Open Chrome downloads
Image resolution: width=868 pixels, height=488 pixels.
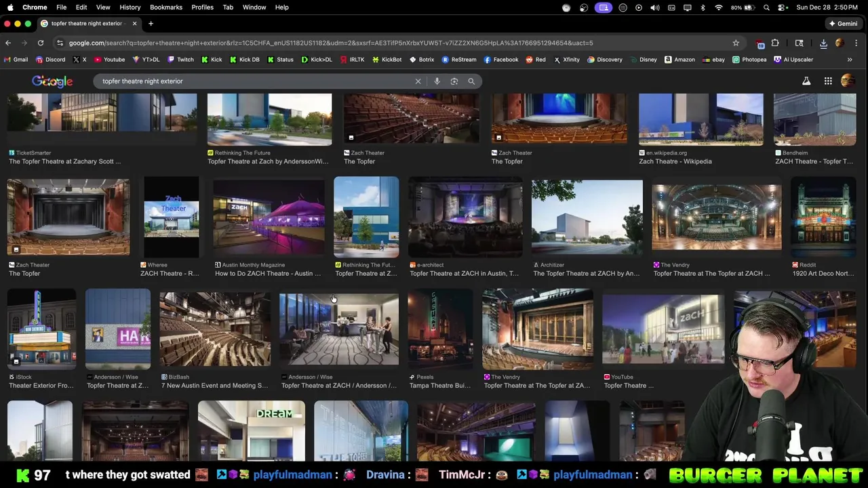pos(823,43)
